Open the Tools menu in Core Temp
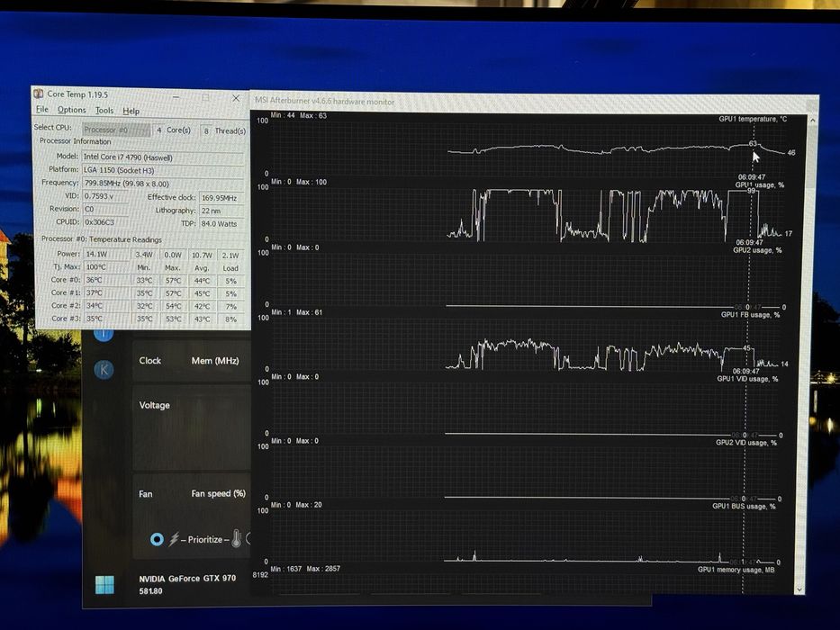Screen dimensions: 840x630 (x=104, y=111)
